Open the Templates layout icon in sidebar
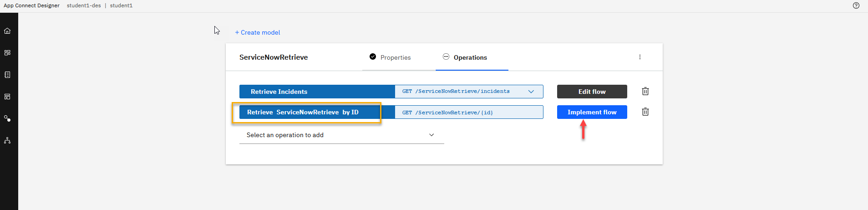 [7, 97]
